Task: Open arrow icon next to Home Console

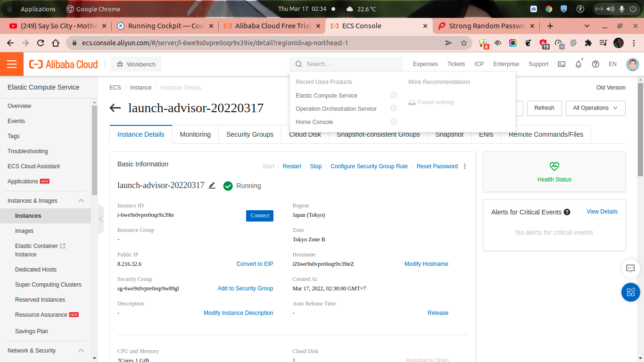Action: pos(394,122)
